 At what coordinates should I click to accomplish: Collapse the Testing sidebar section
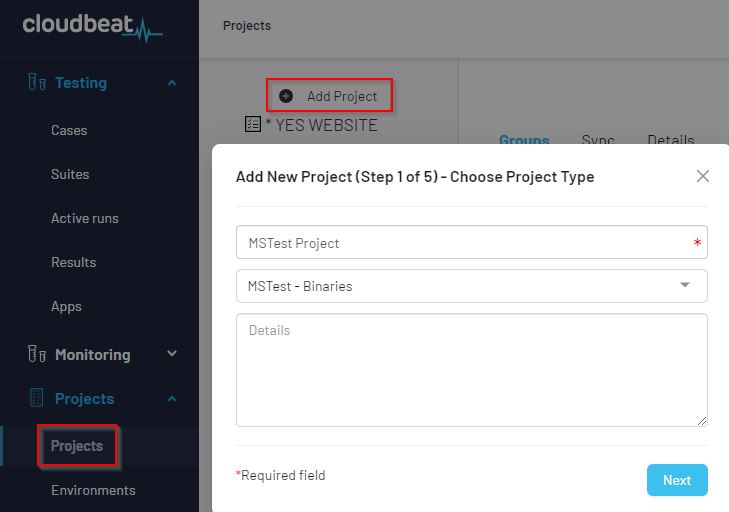click(172, 83)
